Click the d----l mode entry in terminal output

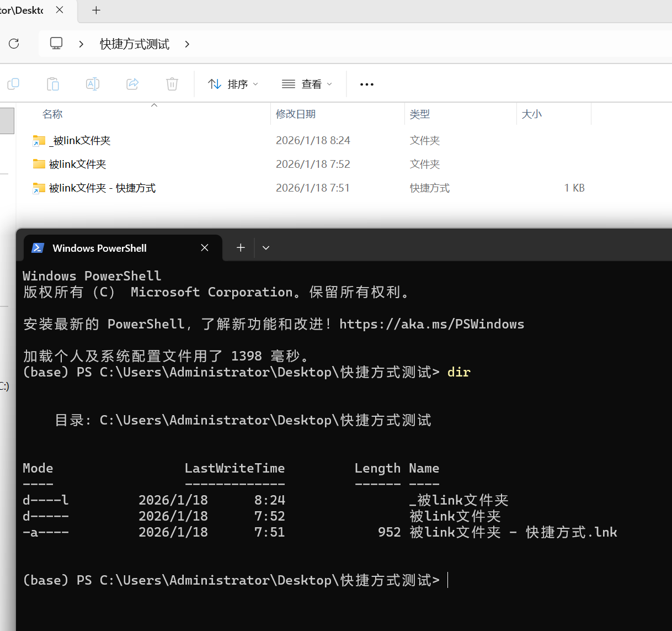click(46, 500)
